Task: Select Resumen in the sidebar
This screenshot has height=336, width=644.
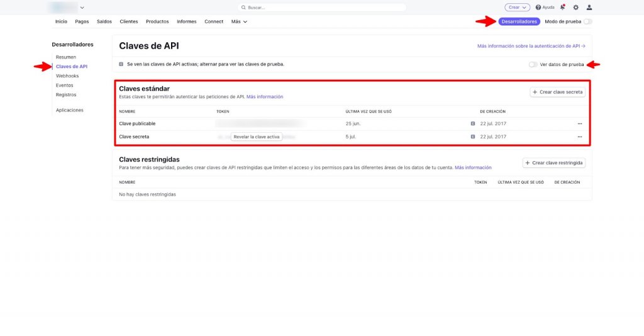Action: [x=65, y=57]
